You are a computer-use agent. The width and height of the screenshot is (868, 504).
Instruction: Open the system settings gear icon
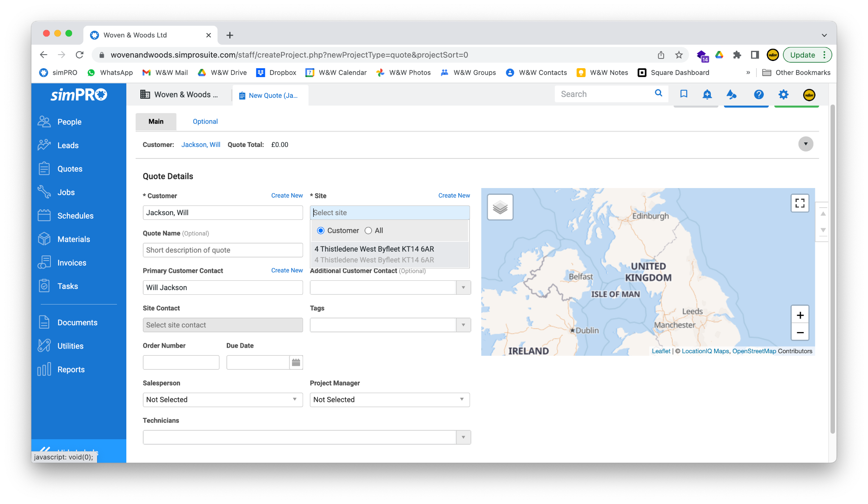click(783, 94)
